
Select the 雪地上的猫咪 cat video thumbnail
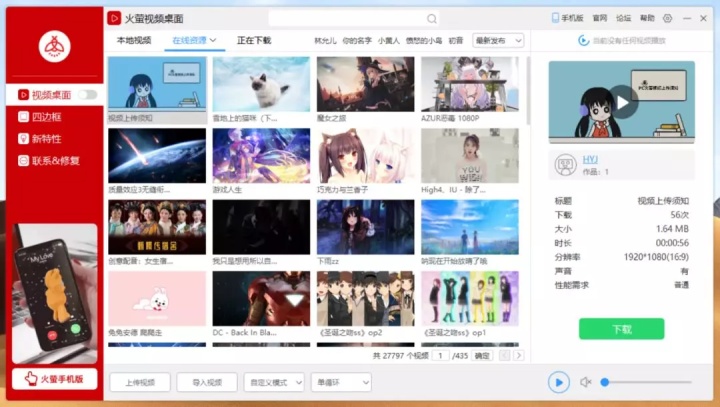tap(261, 84)
